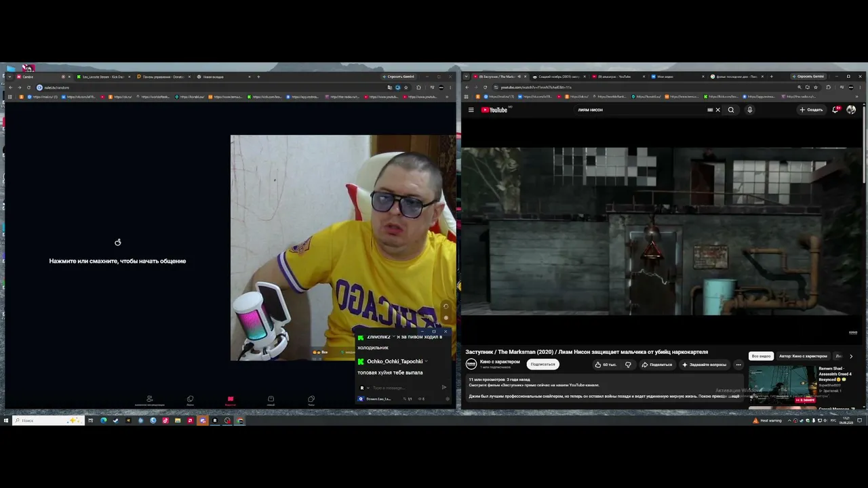Open the leftmost rulet.tv bottom bar icon
This screenshot has width=868, height=488.
click(150, 399)
